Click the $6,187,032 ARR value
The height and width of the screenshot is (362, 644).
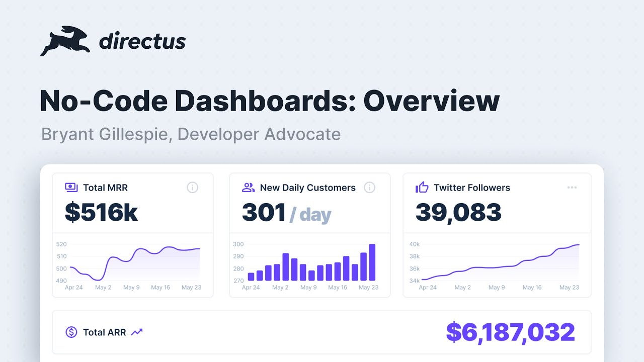[510, 332]
